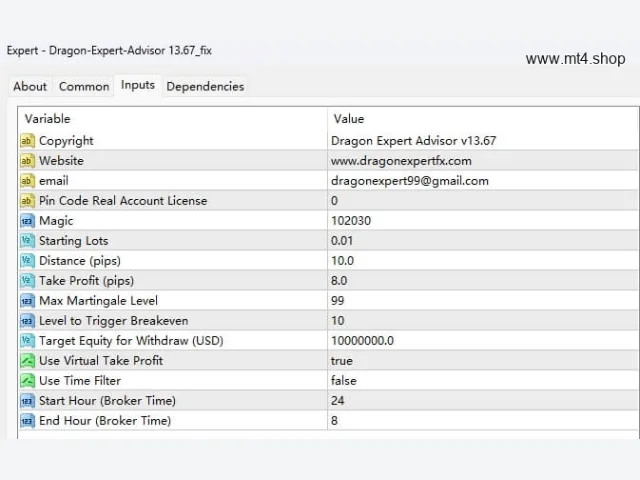The width and height of the screenshot is (640, 480).
Task: Click the integer icon beside Start Hour
Action: pos(27,401)
